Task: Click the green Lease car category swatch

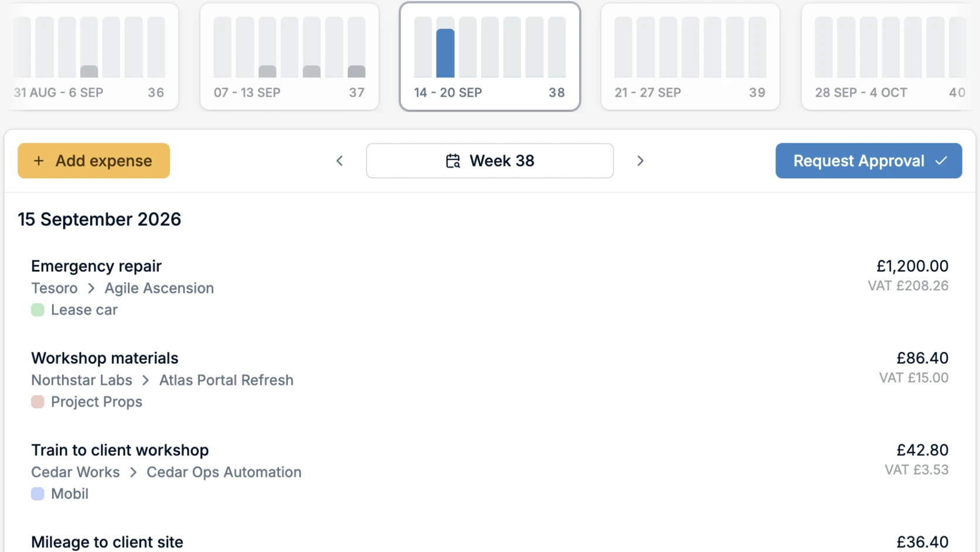Action: [x=38, y=310]
